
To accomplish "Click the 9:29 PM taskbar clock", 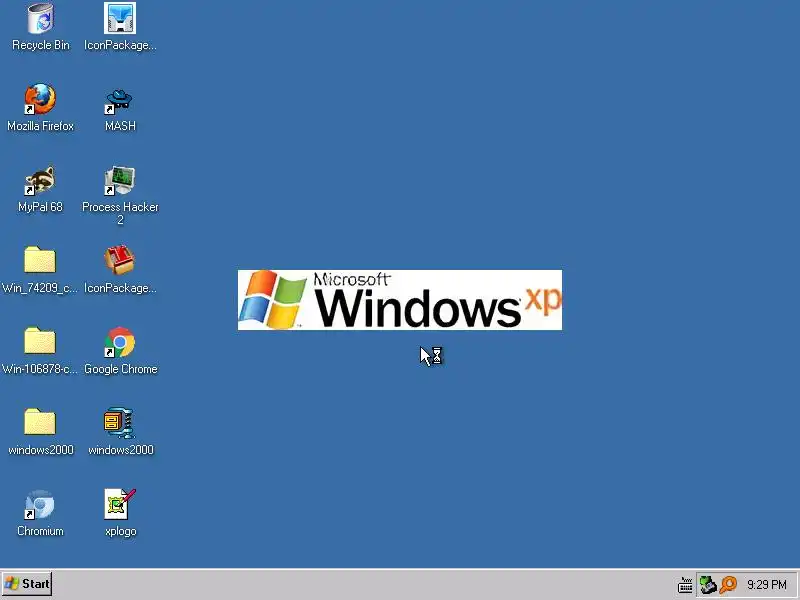I will pyautogui.click(x=767, y=585).
